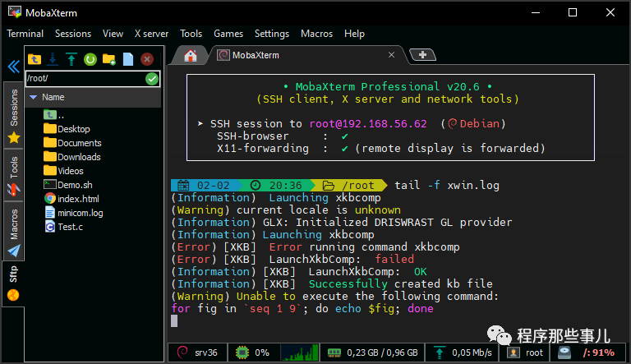
Task: Open the Settings menu
Action: tap(272, 34)
